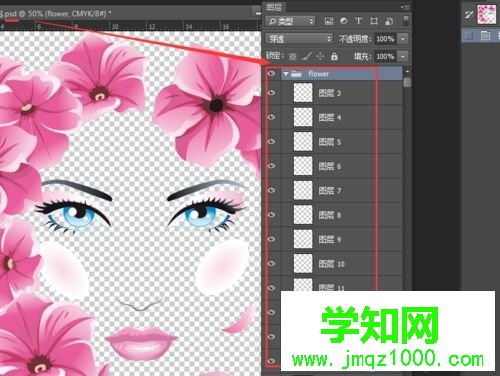
Task: Click the 锁定 lock label
Action: coord(275,56)
